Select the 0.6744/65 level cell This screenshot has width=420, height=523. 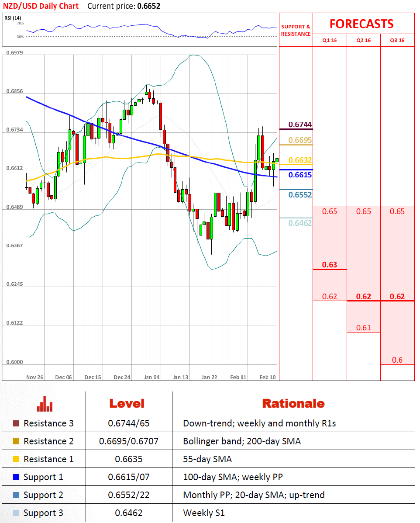tap(129, 423)
